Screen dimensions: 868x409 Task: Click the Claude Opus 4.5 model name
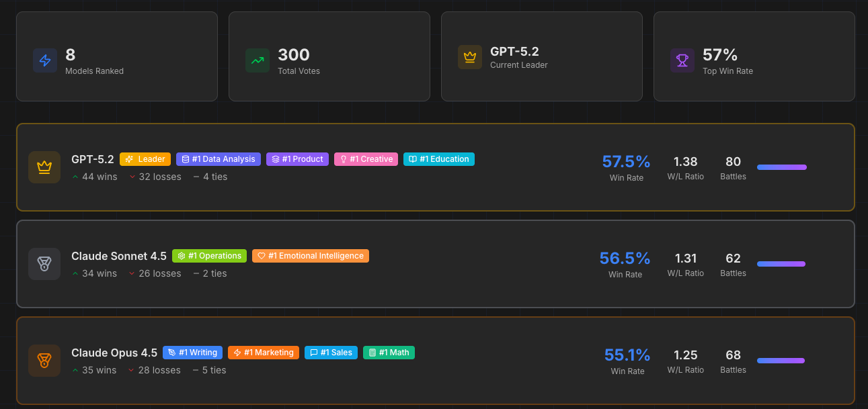coord(114,353)
